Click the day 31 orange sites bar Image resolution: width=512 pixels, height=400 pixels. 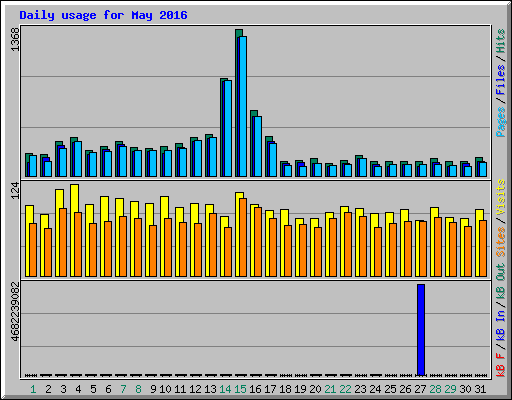[x=483, y=248]
